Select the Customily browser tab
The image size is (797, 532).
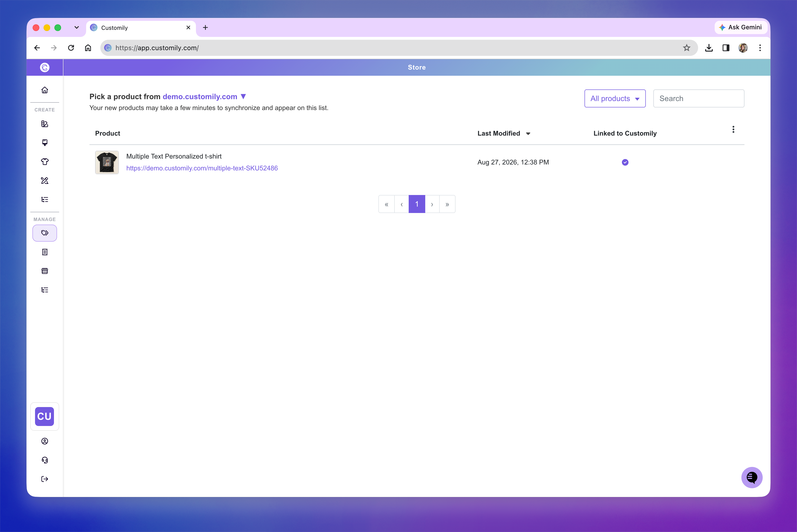[141, 28]
